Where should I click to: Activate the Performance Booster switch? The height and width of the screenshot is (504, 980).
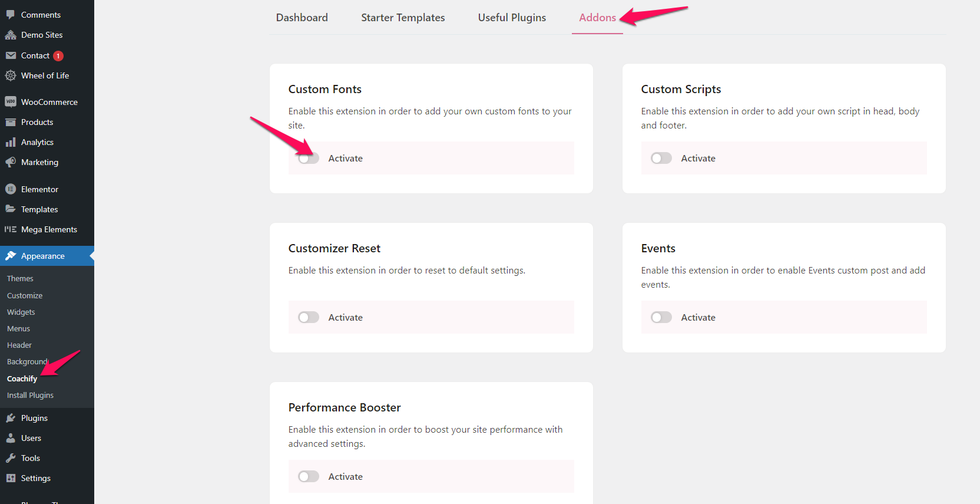click(x=308, y=476)
